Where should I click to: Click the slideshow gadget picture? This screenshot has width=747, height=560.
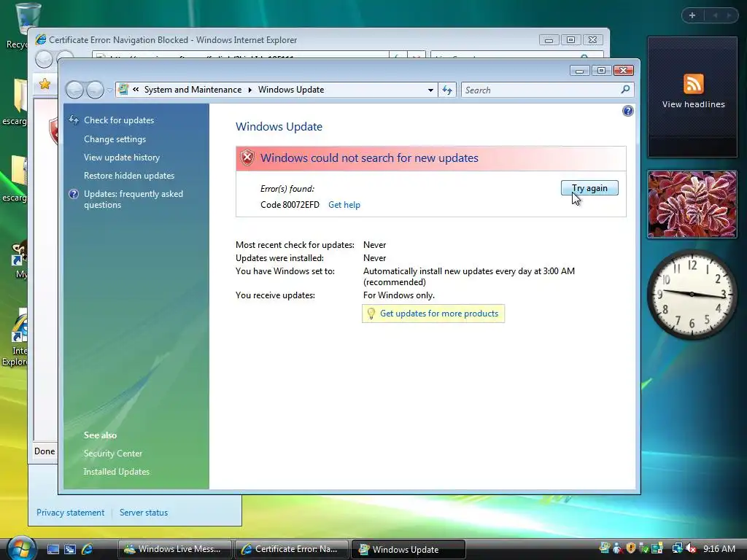[692, 204]
